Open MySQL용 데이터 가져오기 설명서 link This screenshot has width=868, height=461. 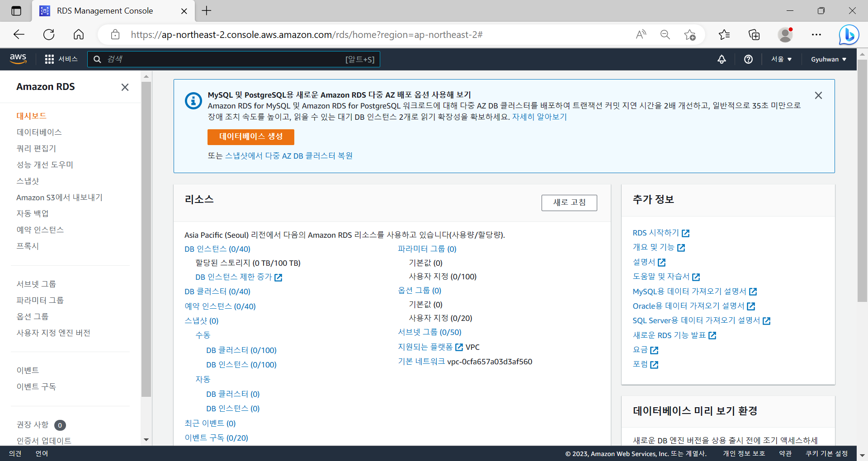point(695,292)
